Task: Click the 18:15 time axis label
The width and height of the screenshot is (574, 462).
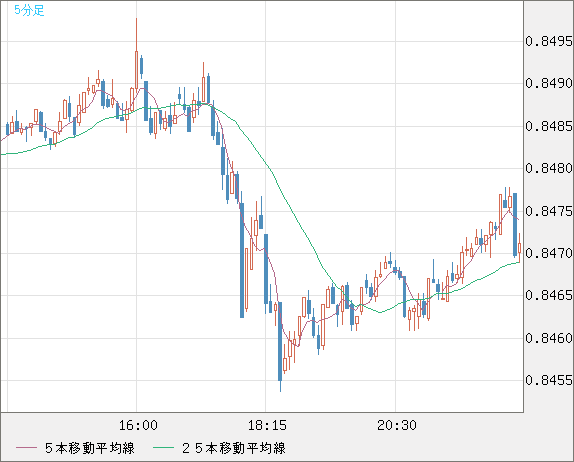Action: pyautogui.click(x=267, y=425)
